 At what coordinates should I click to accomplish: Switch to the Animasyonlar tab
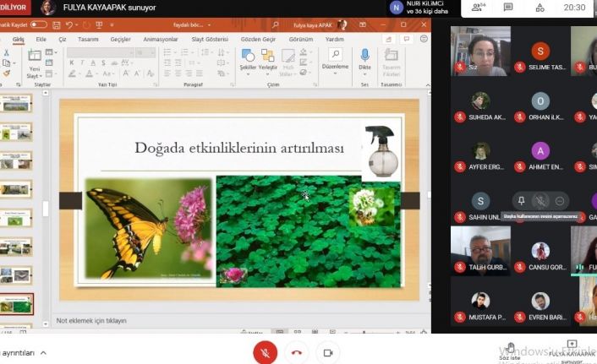[161, 39]
